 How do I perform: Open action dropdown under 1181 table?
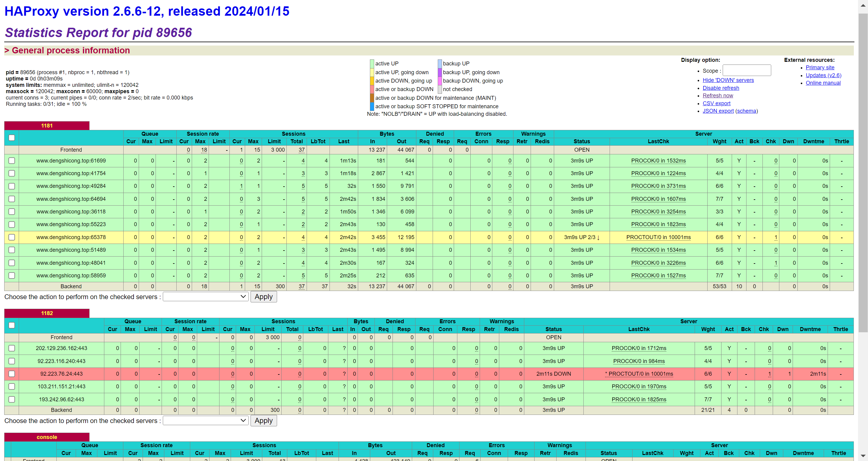click(206, 297)
